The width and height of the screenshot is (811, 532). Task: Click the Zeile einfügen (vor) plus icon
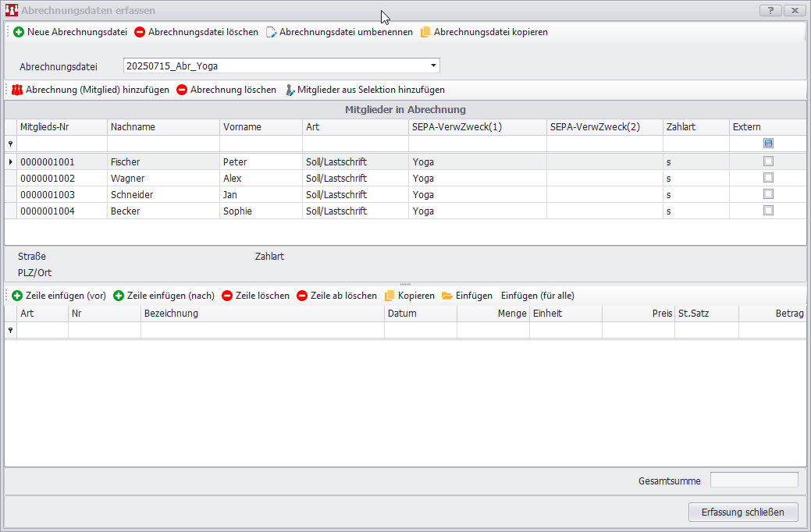coord(17,296)
